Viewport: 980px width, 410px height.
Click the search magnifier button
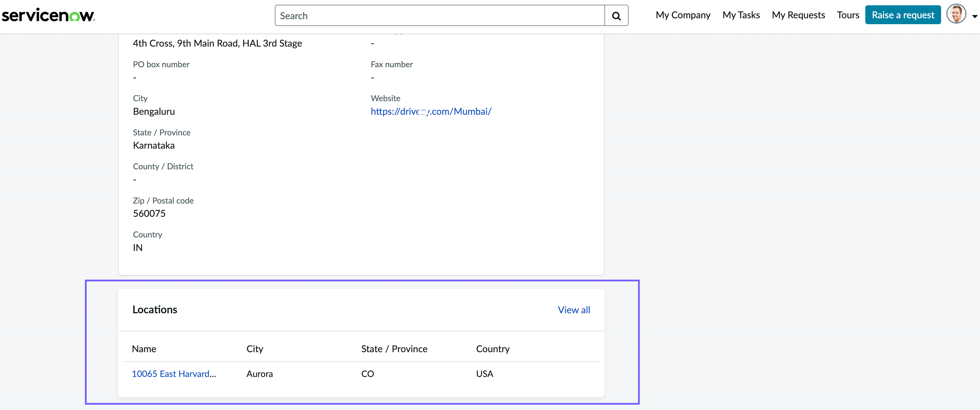pyautogui.click(x=616, y=16)
